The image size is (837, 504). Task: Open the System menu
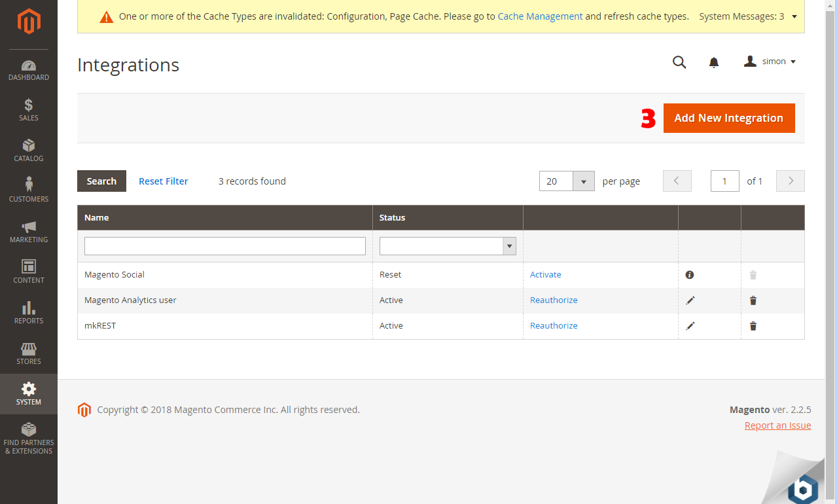coord(29,394)
